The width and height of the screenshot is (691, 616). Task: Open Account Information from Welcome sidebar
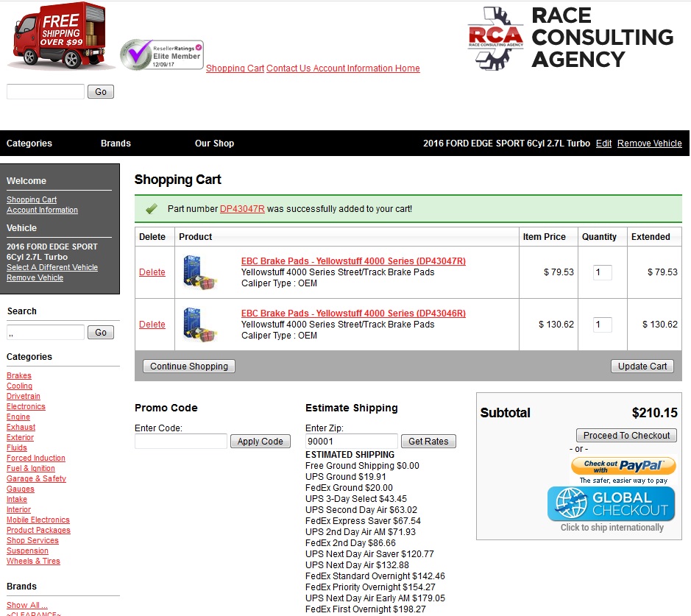pos(42,210)
